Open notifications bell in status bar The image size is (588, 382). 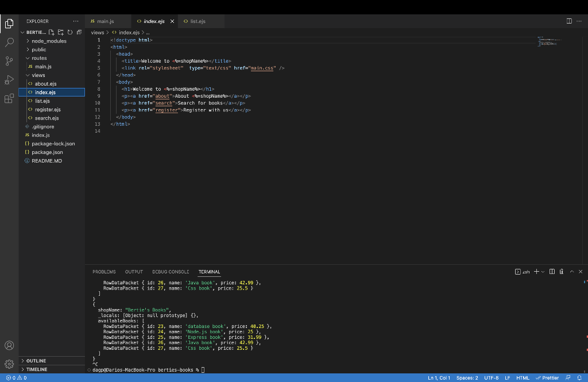coord(579,378)
